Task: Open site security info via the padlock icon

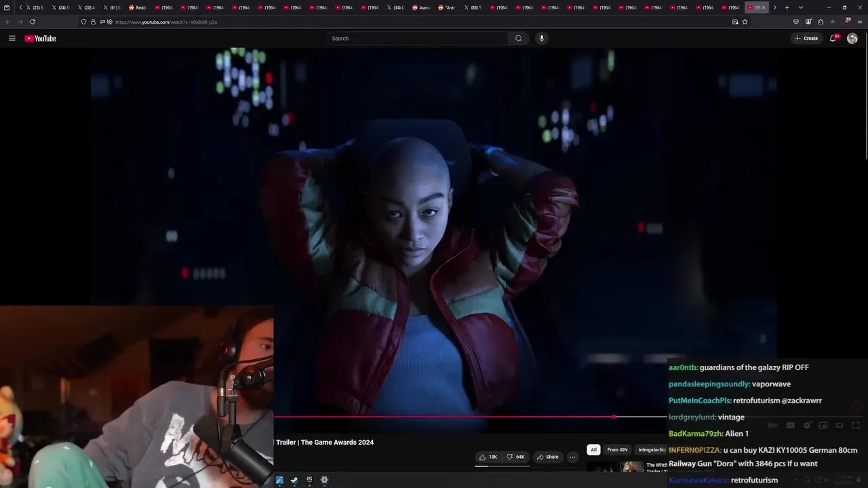Action: tap(93, 22)
